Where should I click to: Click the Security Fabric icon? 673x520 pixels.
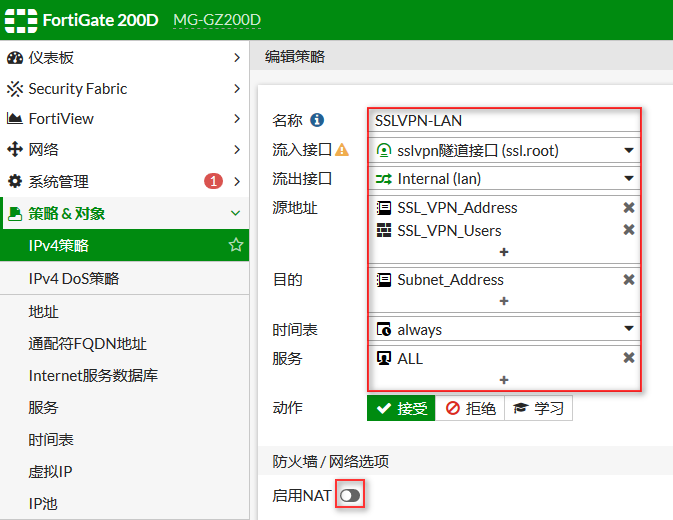point(15,89)
